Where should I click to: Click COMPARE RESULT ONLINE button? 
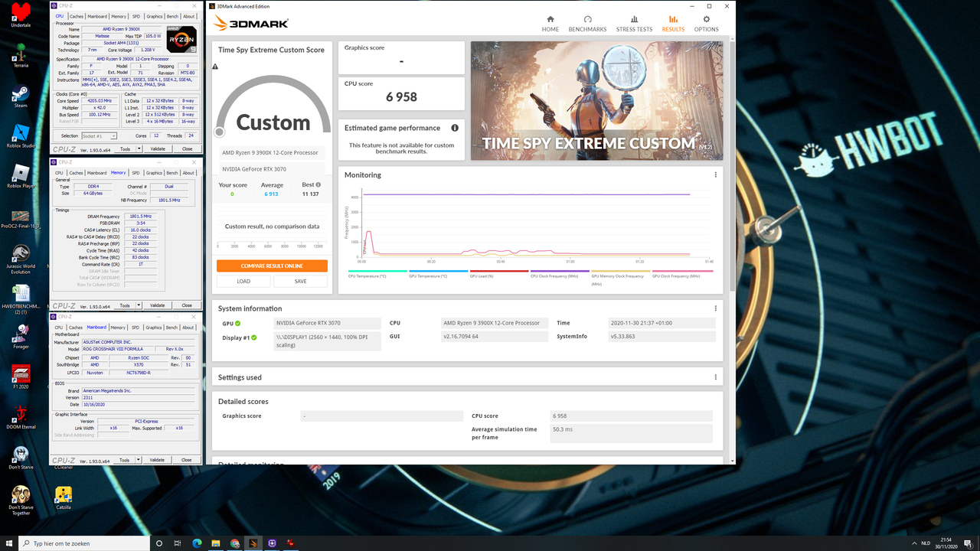click(272, 266)
